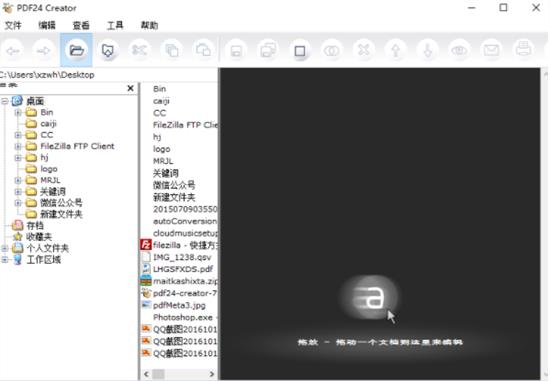Click the save-all stacked disks icon

[268, 51]
